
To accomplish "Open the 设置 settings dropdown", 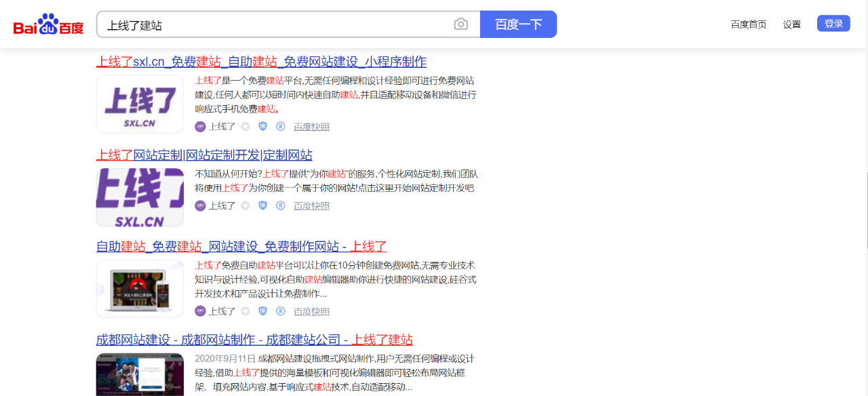I will 791,24.
